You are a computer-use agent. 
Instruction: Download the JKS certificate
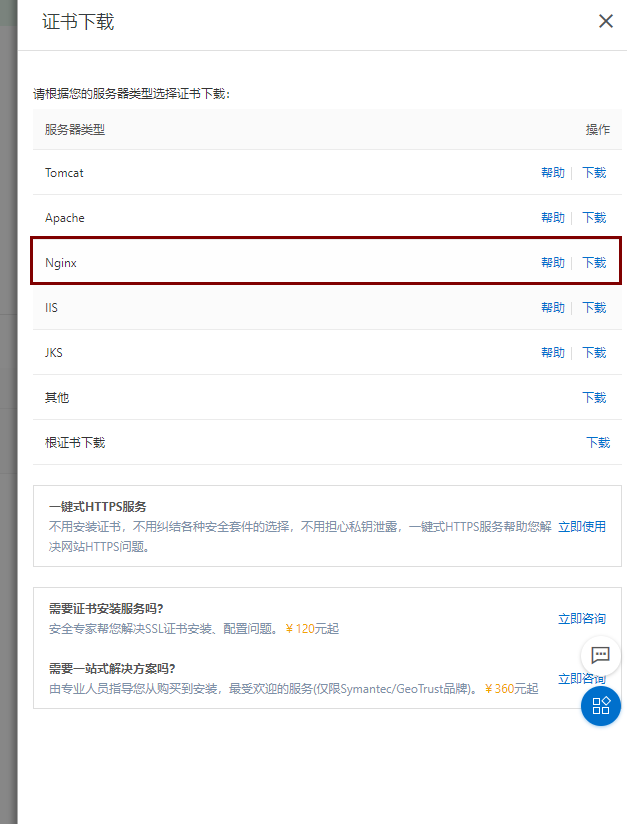[x=594, y=353]
